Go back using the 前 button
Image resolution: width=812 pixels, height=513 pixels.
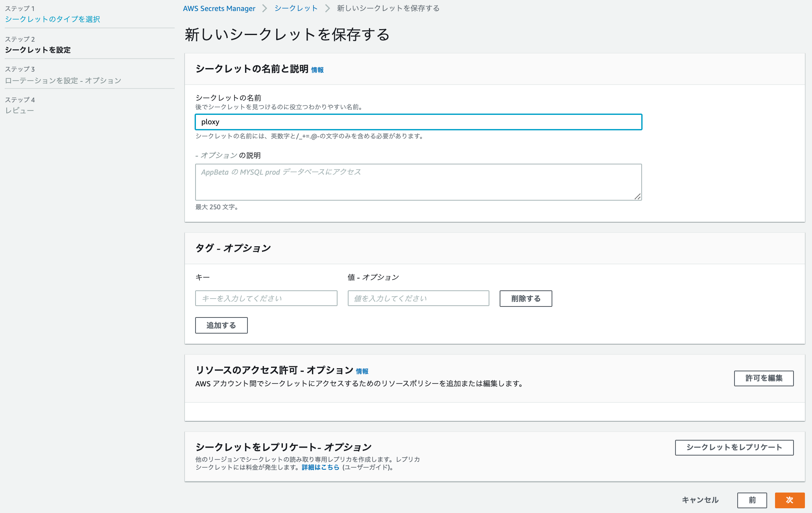(x=752, y=500)
